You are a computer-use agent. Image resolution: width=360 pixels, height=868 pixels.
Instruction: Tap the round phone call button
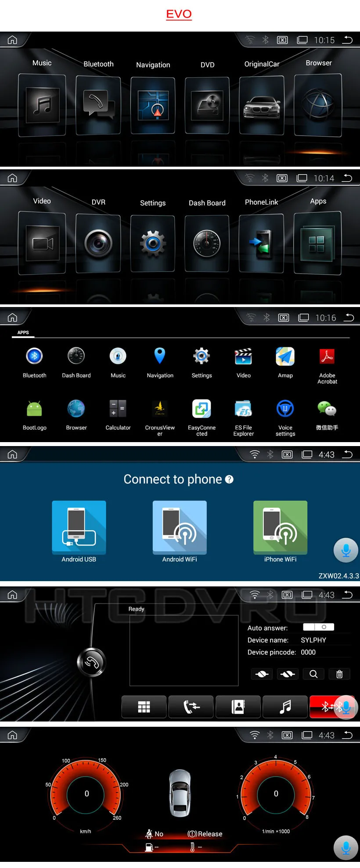[x=91, y=662]
